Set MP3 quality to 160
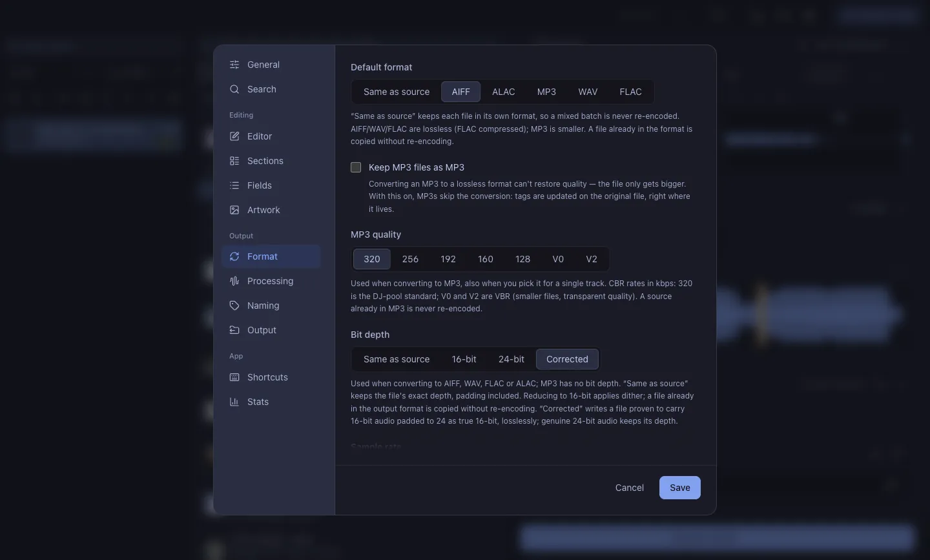The height and width of the screenshot is (560, 930). [486, 259]
